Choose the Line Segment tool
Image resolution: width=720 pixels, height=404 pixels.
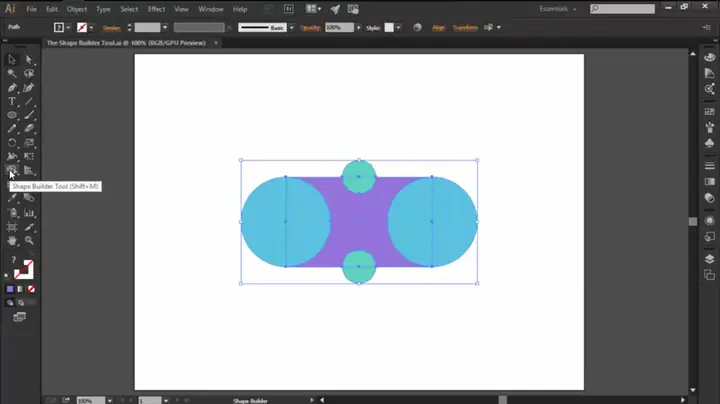[29, 101]
